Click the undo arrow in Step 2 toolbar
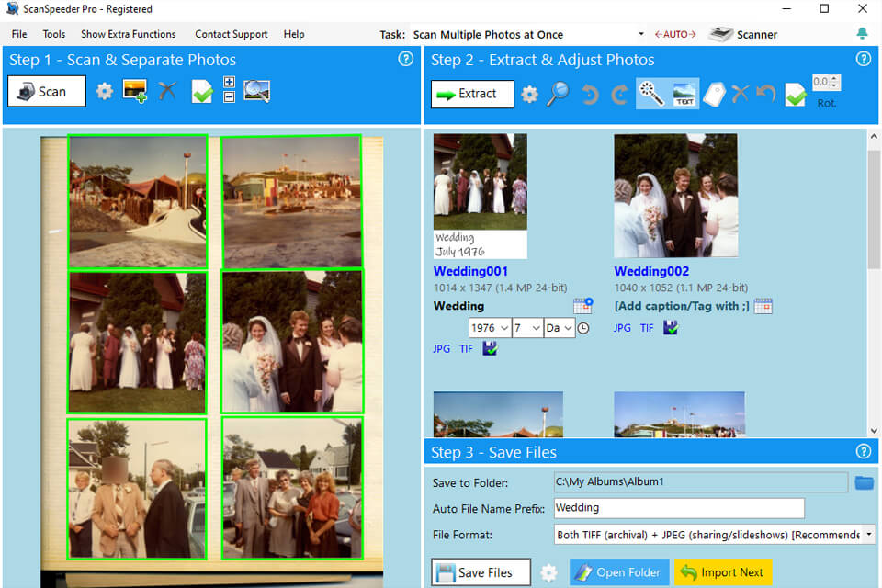The image size is (882, 588). coord(766,94)
